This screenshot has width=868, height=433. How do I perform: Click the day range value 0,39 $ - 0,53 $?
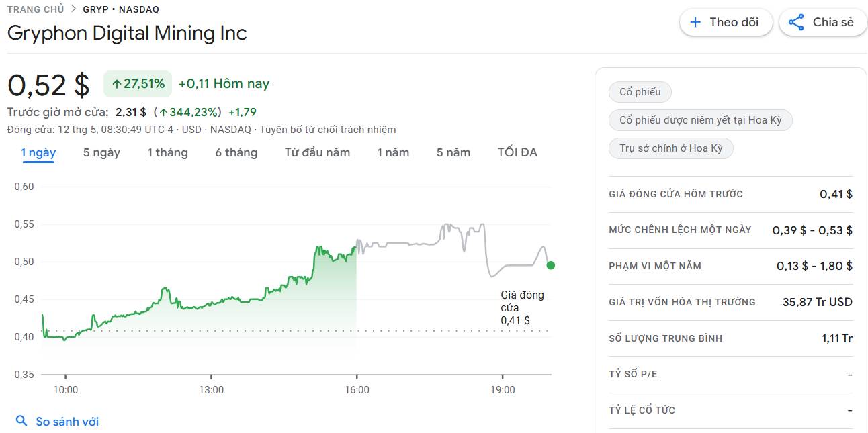(812, 230)
